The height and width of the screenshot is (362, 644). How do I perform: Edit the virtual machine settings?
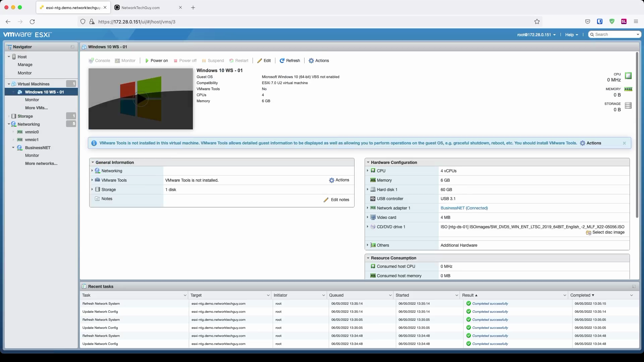tap(264, 61)
